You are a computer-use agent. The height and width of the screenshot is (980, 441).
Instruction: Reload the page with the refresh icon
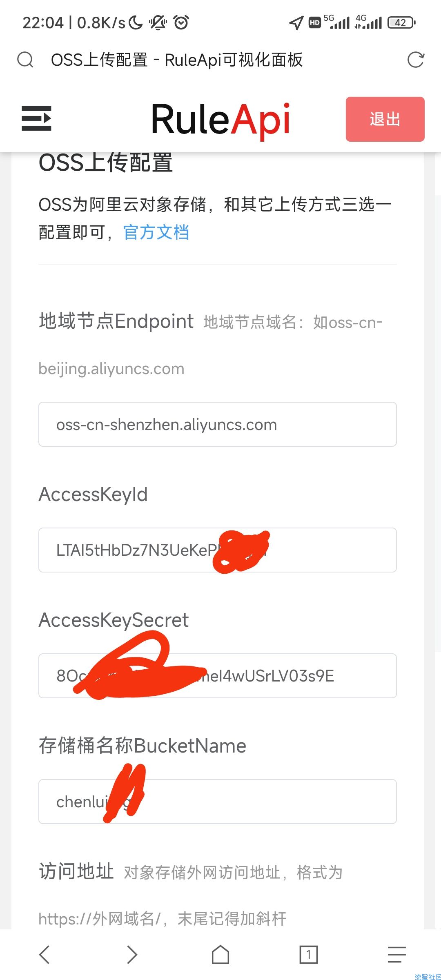click(x=416, y=60)
